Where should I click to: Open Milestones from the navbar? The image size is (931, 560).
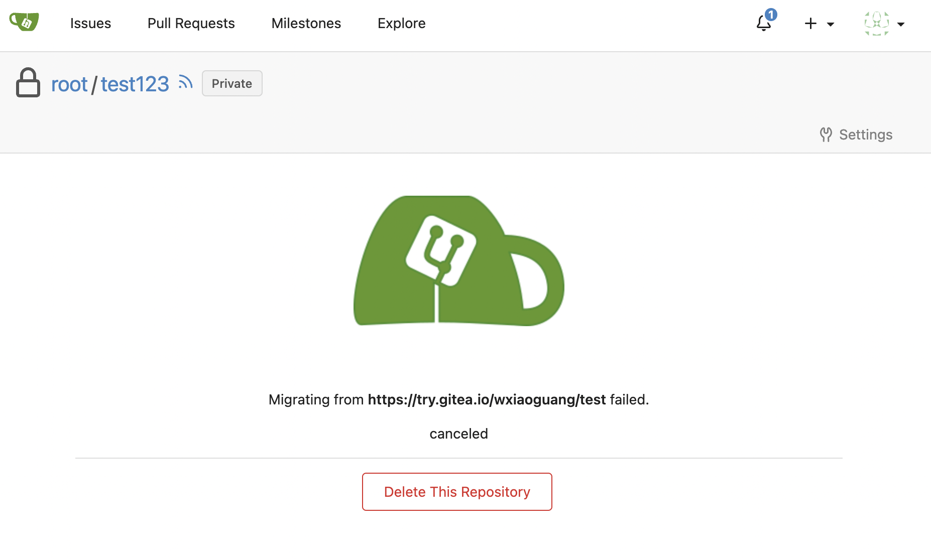click(x=306, y=24)
